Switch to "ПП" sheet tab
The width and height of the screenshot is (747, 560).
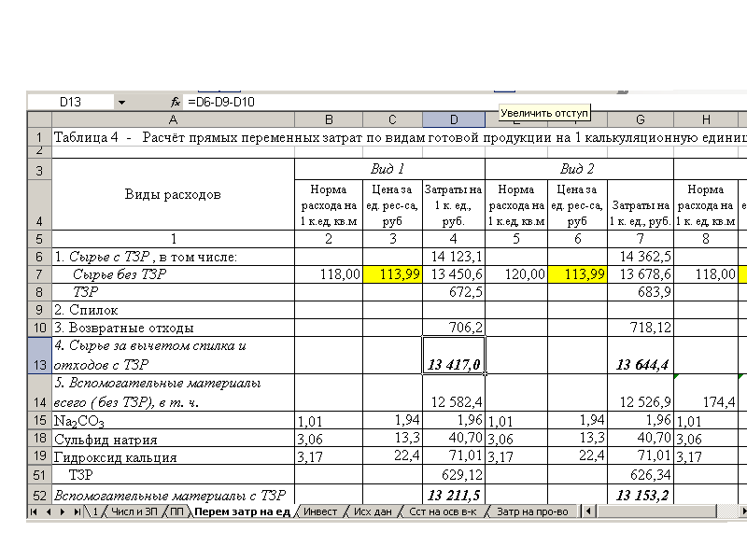pos(176,511)
